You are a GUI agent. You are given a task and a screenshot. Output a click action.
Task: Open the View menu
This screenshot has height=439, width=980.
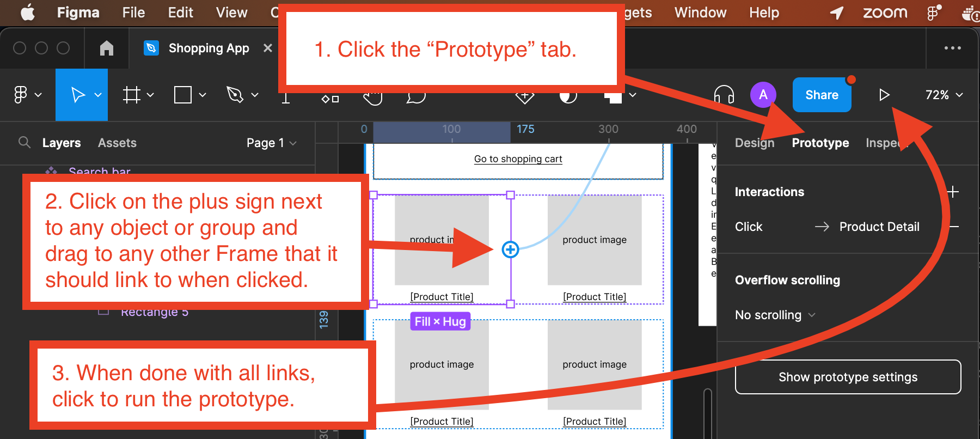(231, 13)
